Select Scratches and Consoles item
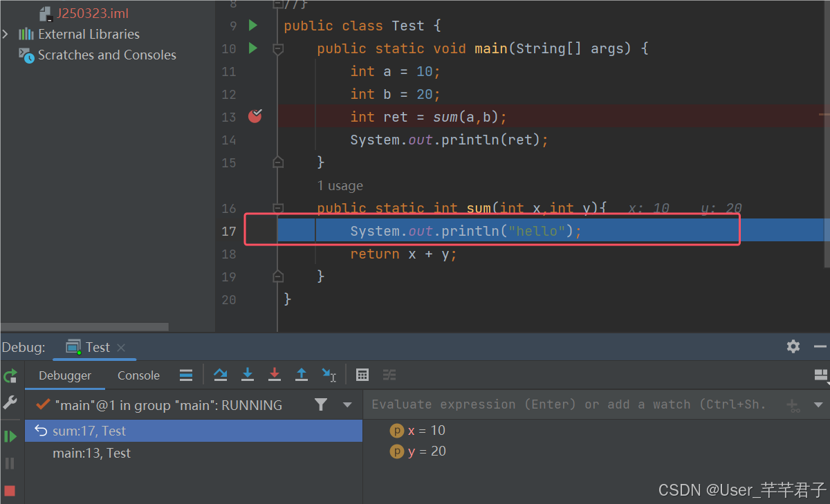 (x=107, y=55)
